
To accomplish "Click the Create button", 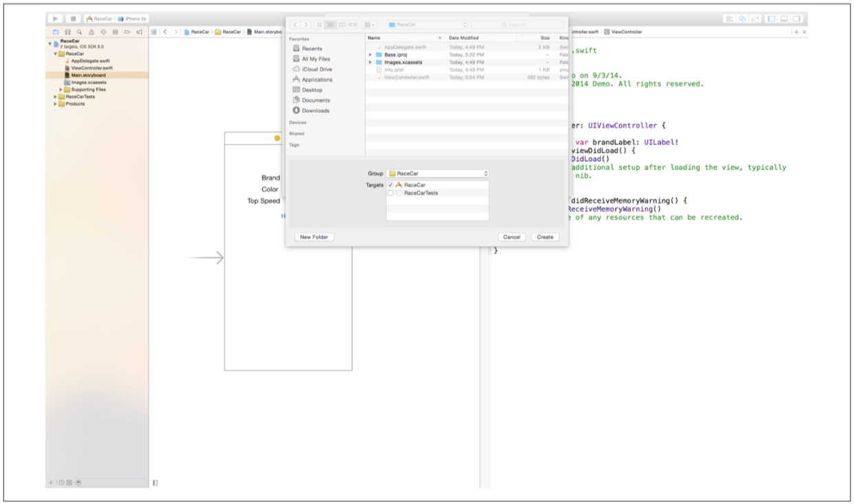I will click(545, 237).
